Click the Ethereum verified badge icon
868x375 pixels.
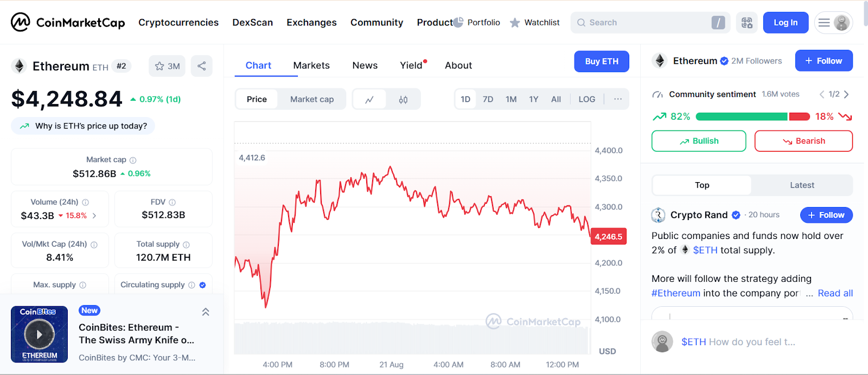pos(724,61)
